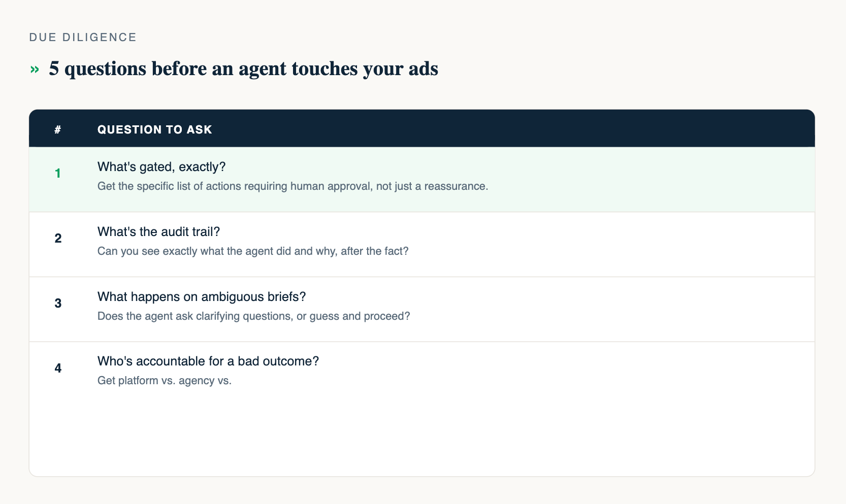The width and height of the screenshot is (846, 504).
Task: Open 'What happens on ambiguous briefs?' question
Action: [202, 297]
